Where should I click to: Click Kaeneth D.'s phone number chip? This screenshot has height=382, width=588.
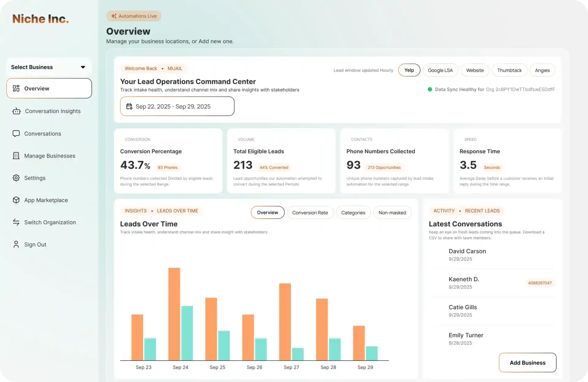tap(540, 283)
